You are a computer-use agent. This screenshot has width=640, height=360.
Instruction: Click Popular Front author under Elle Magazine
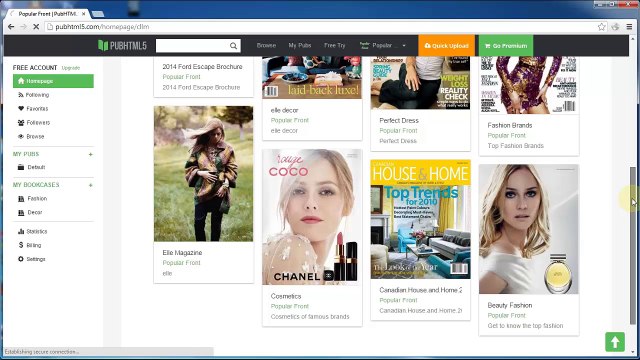coord(181,263)
